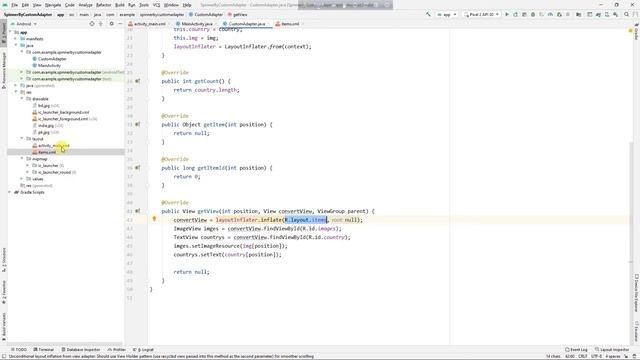Select MainActivity class in project tree

tap(49, 65)
